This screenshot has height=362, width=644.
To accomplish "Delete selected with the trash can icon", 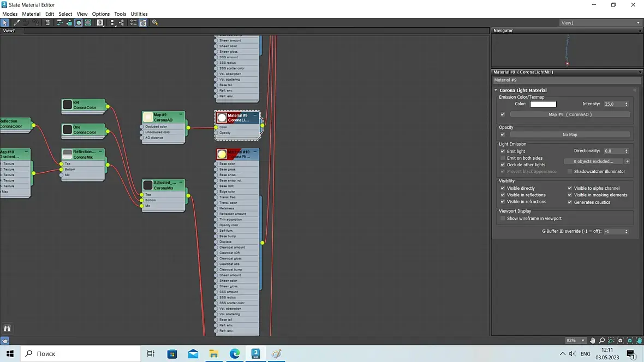I will point(47,23).
